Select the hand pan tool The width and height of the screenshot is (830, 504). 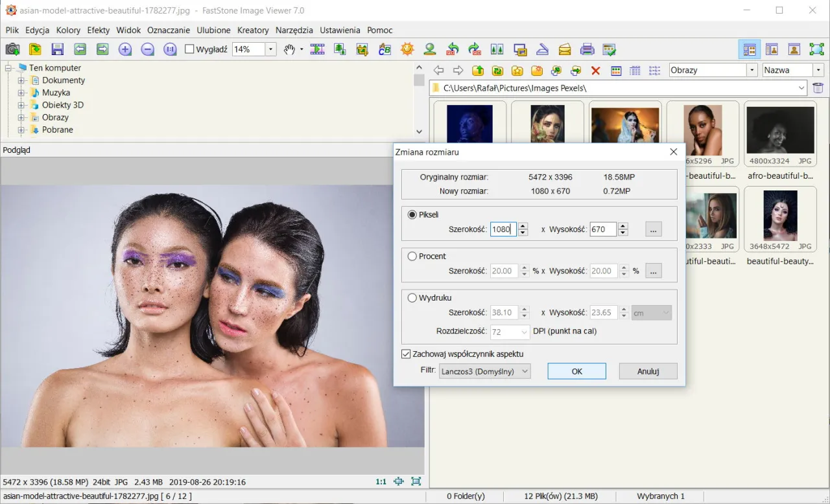point(288,49)
